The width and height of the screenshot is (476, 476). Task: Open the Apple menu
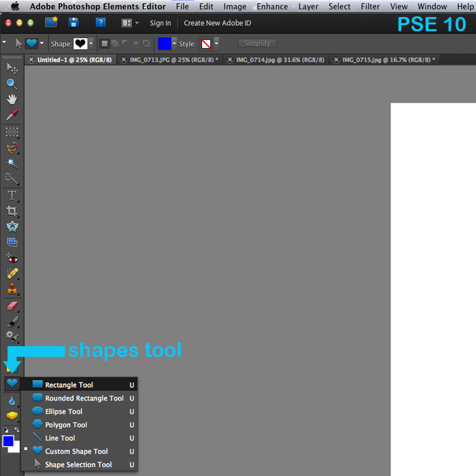click(15, 6)
